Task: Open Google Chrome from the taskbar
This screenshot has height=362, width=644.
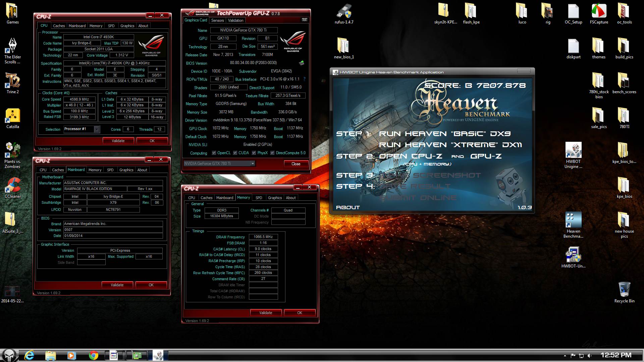Action: pyautogui.click(x=93, y=355)
